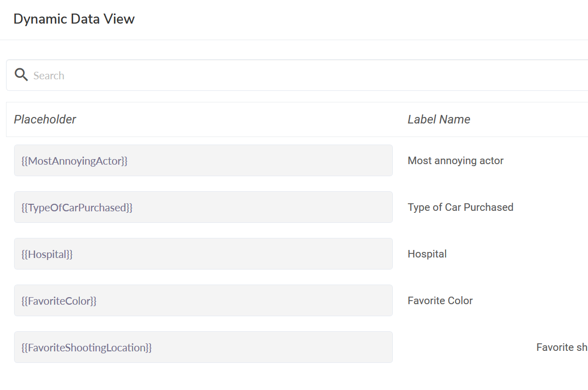Click the {{FavoriteColor}} placeholder box
This screenshot has height=390, width=588.
point(203,301)
